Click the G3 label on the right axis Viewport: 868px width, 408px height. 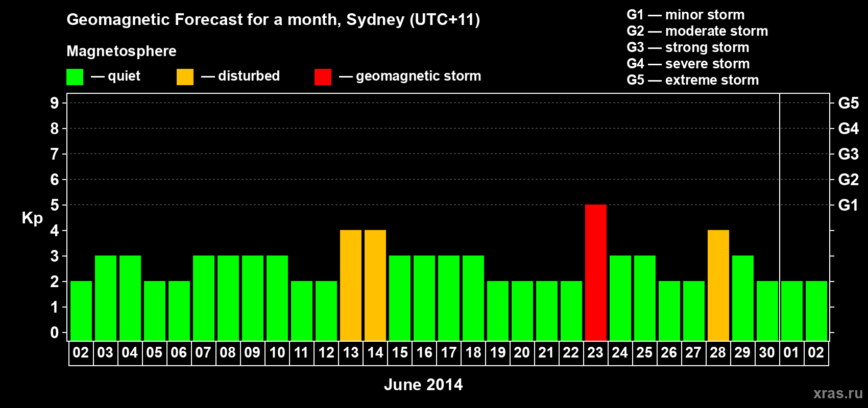click(x=848, y=154)
